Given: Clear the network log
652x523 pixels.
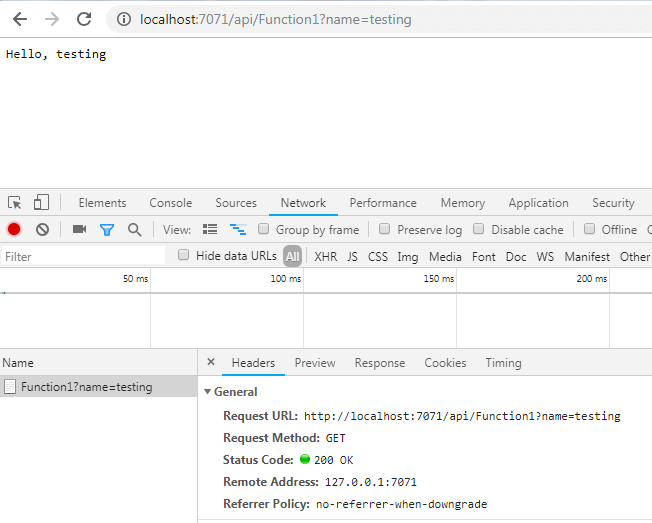Looking at the screenshot, I should pyautogui.click(x=42, y=229).
